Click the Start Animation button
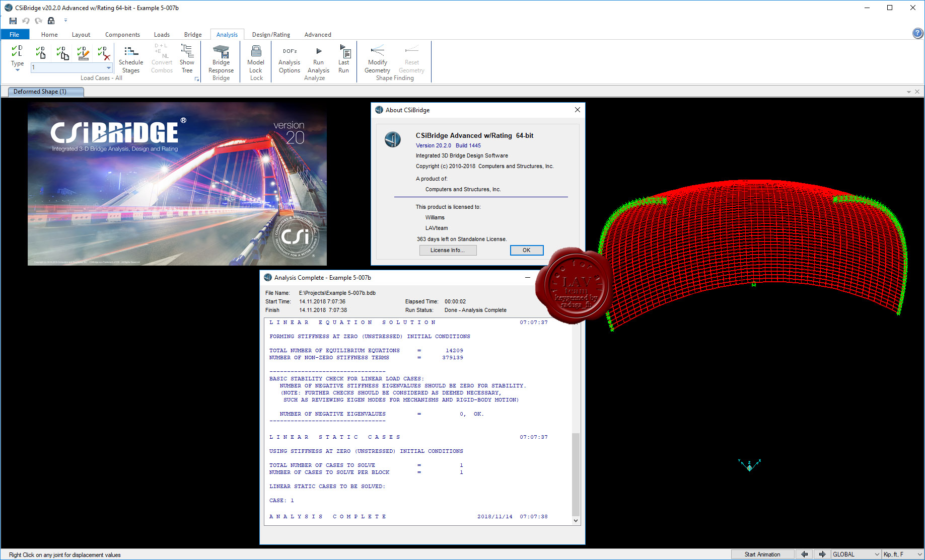Image resolution: width=925 pixels, height=560 pixels. click(762, 554)
